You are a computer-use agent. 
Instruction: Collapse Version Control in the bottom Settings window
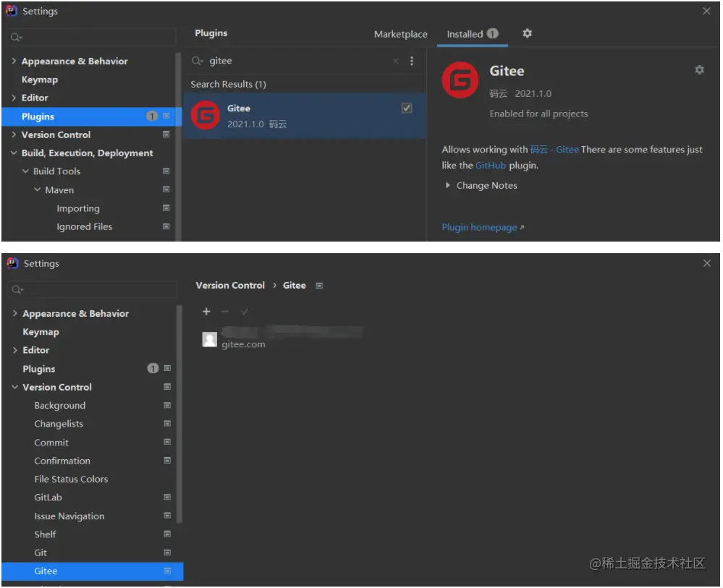pyautogui.click(x=14, y=387)
